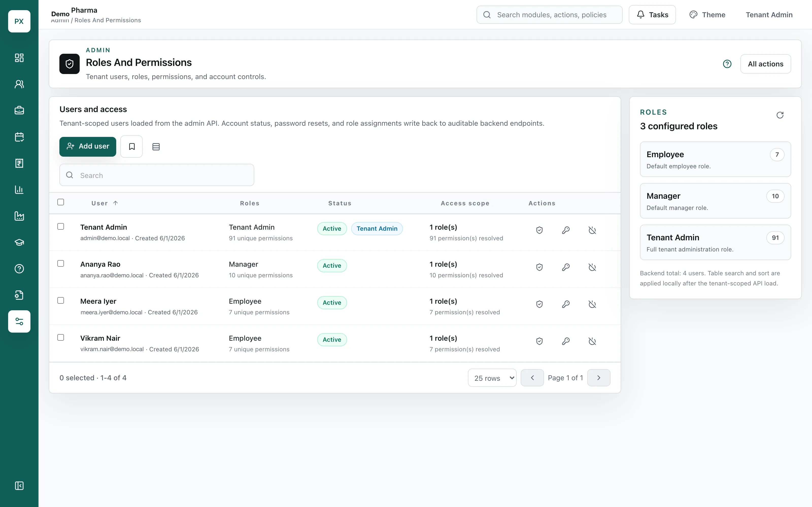Click the briefcase icon in sidebar
The width and height of the screenshot is (812, 507).
pyautogui.click(x=19, y=110)
